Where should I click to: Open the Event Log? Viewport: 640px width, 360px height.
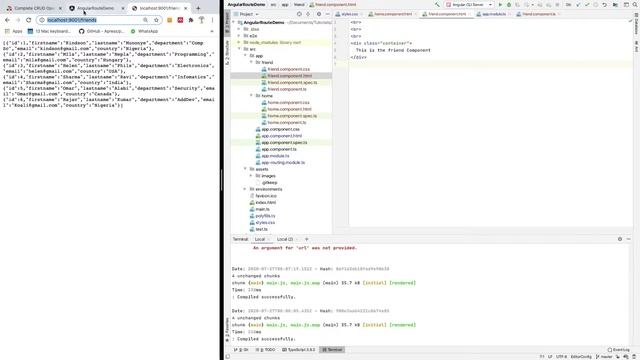coord(618,350)
